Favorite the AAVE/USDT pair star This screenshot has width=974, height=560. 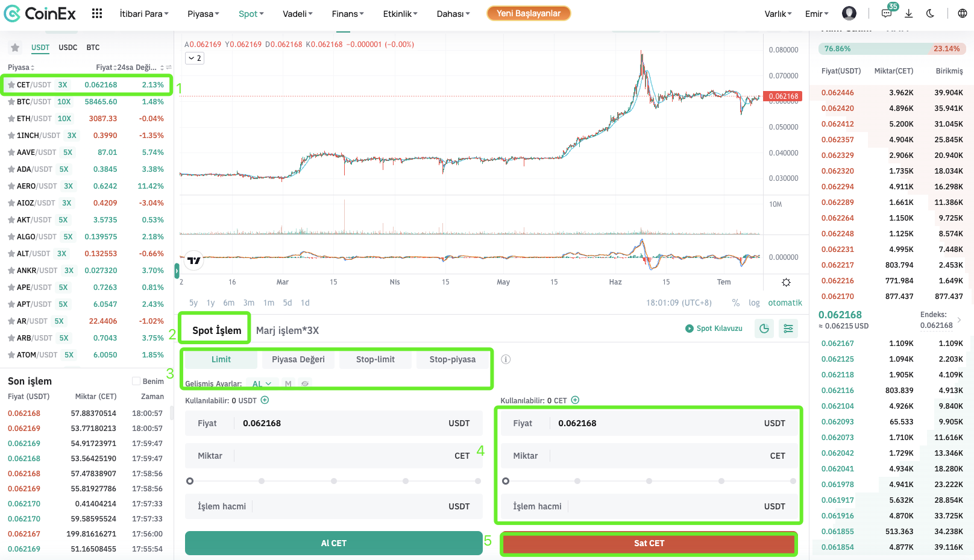[x=11, y=153]
